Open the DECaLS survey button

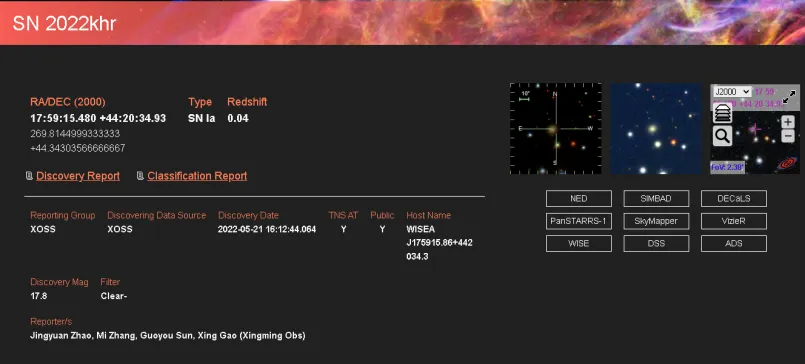point(734,199)
